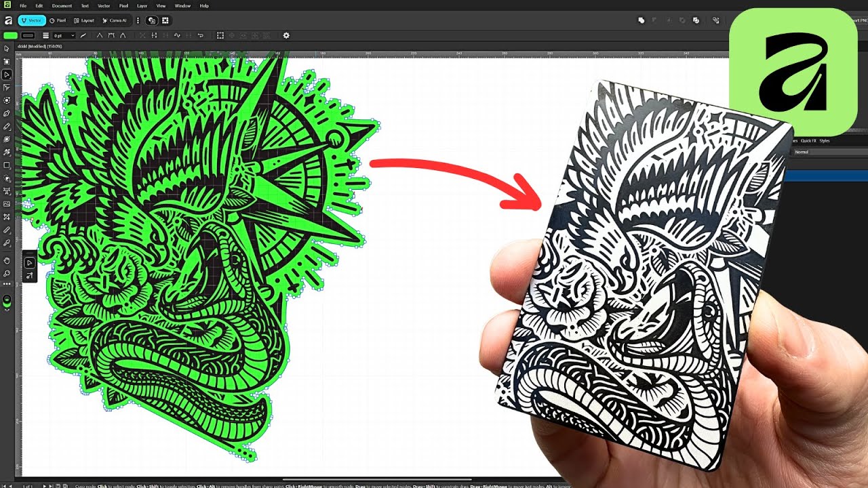Click the dddd [Modified] document tab
This screenshot has width=868, height=488.
tap(39, 46)
